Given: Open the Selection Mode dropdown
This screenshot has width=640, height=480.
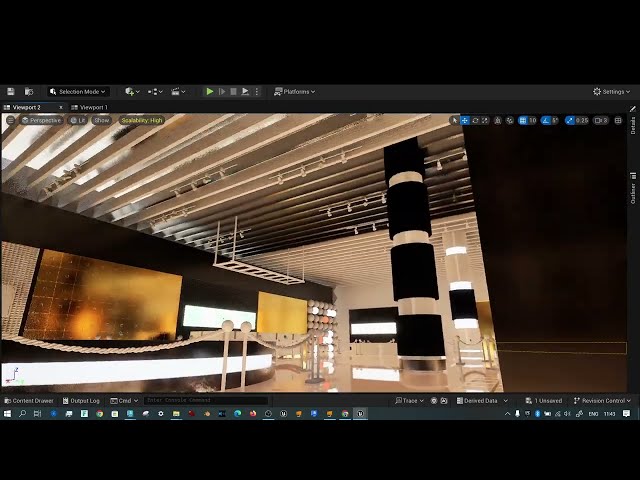Looking at the screenshot, I should pyautogui.click(x=78, y=91).
